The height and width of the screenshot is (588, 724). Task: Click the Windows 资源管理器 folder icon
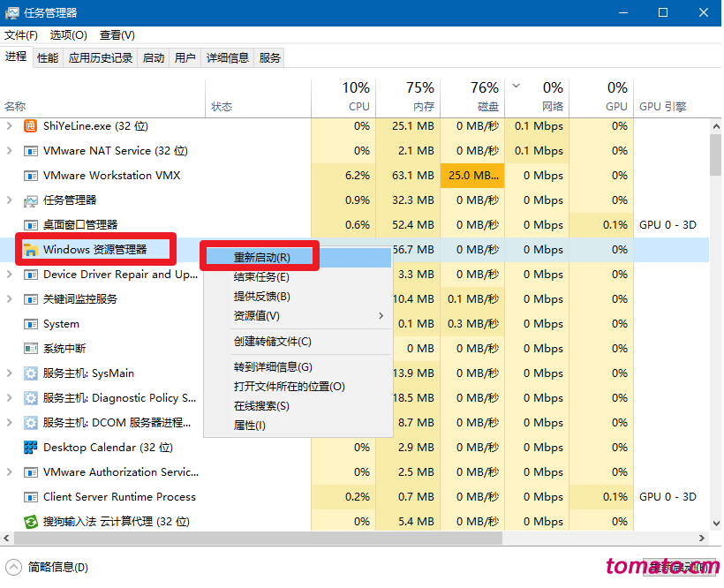31,250
